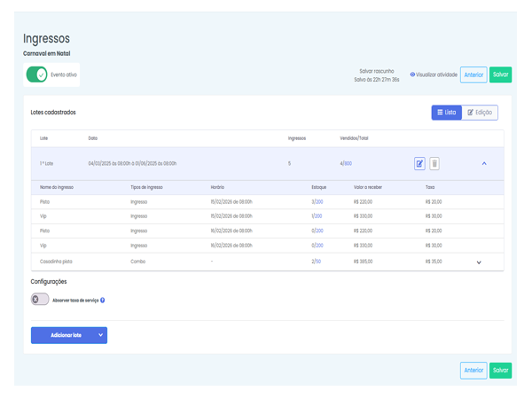
Task: Click the edit icon for 1º Lote
Action: tap(419, 163)
